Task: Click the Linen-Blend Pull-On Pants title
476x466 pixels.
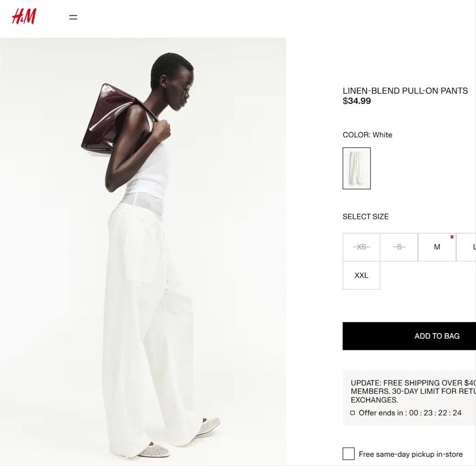Action: [405, 91]
